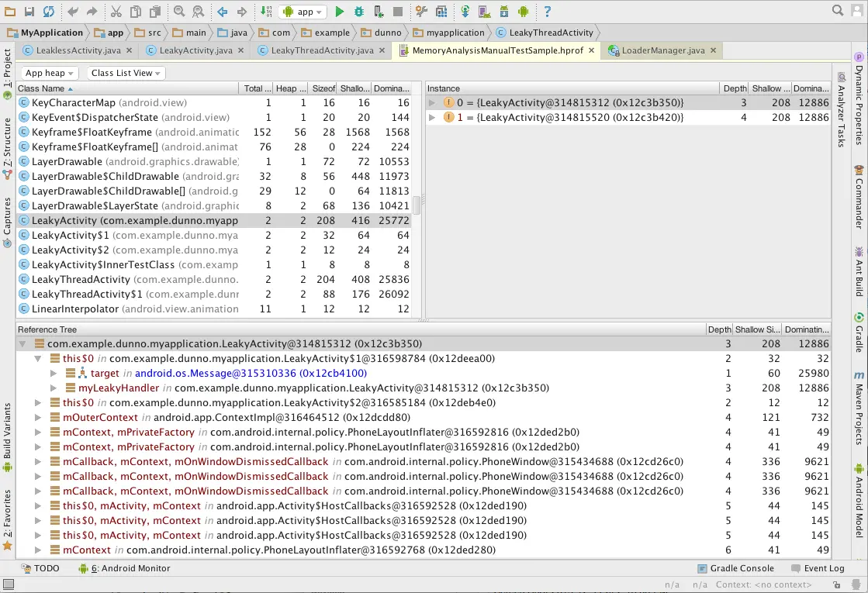Screen dimensions: 868x593
Task: Select the LeakyThreadActivity class row
Action: tap(81, 280)
